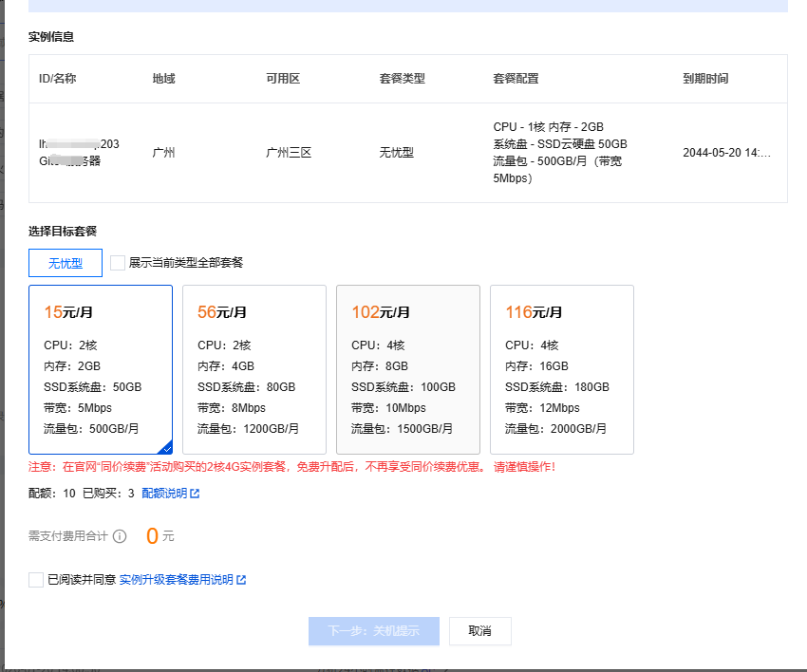Click external-link icon after 实例升级套餐费用说明

(x=241, y=580)
